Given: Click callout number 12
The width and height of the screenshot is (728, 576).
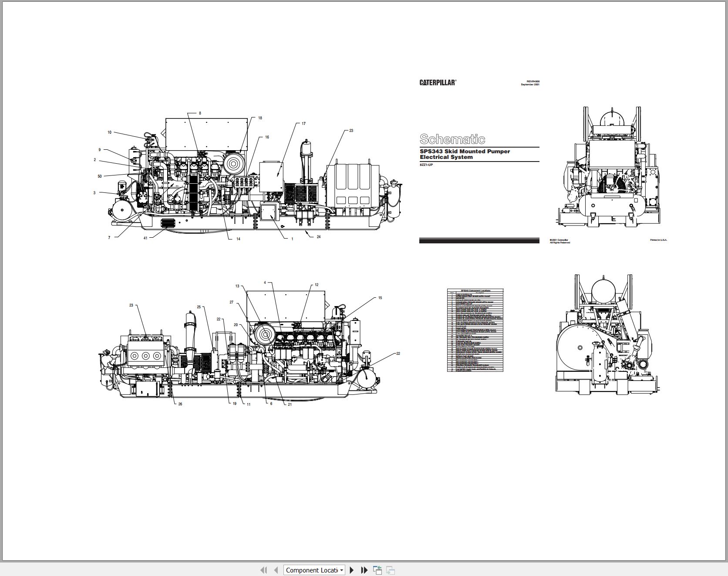Looking at the screenshot, I should click(317, 285).
